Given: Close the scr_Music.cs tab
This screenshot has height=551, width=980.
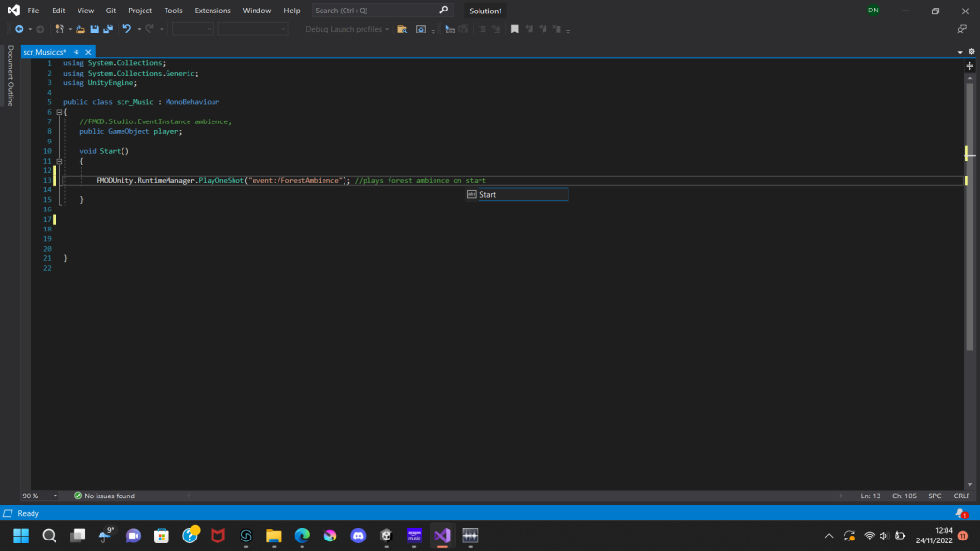Looking at the screenshot, I should pyautogui.click(x=89, y=51).
